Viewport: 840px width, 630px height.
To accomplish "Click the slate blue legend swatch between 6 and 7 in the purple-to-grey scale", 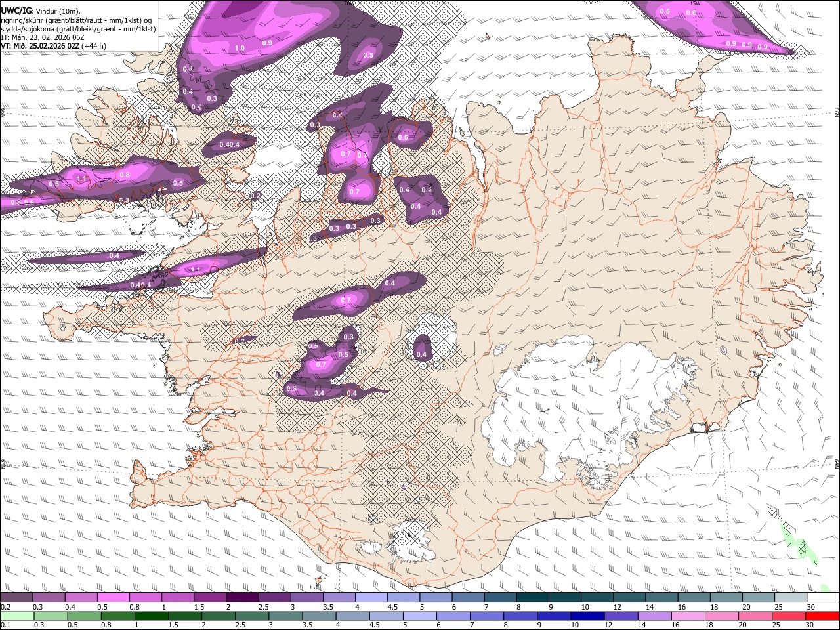I will 469,598.
